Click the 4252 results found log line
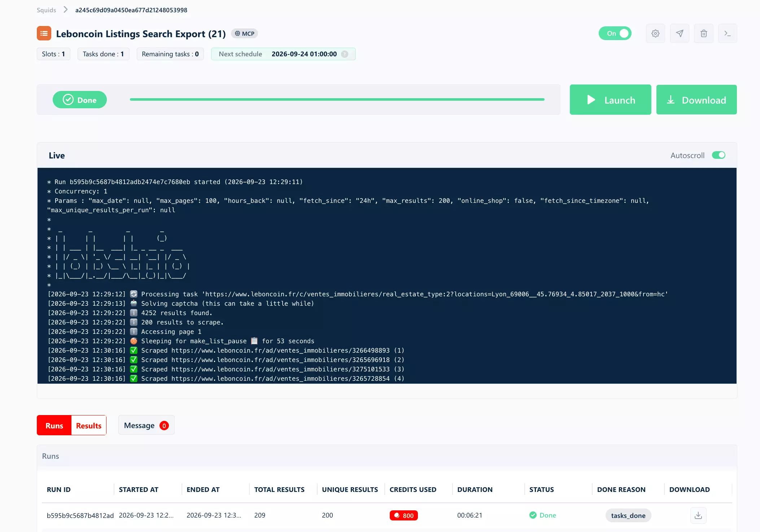 (130, 313)
